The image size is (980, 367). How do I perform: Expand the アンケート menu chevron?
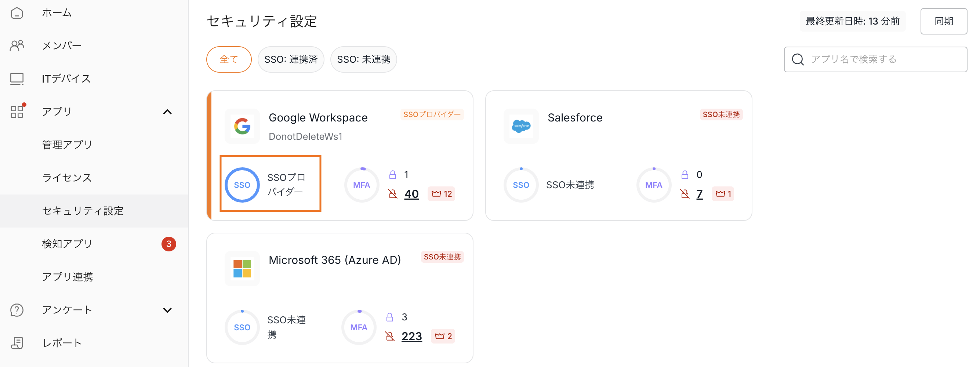tap(167, 310)
